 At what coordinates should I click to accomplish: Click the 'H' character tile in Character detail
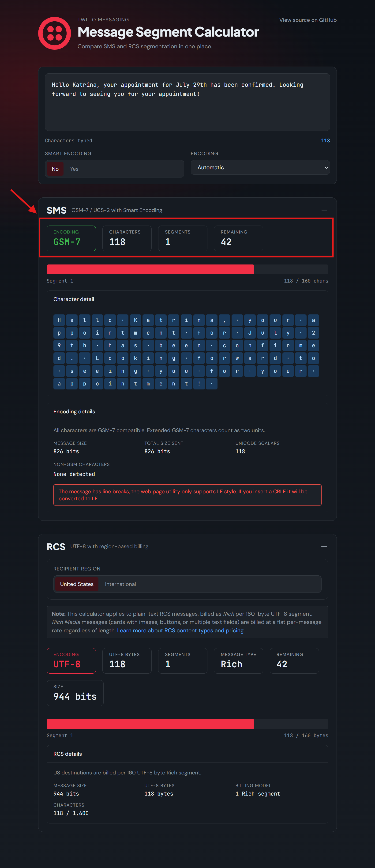pyautogui.click(x=59, y=320)
